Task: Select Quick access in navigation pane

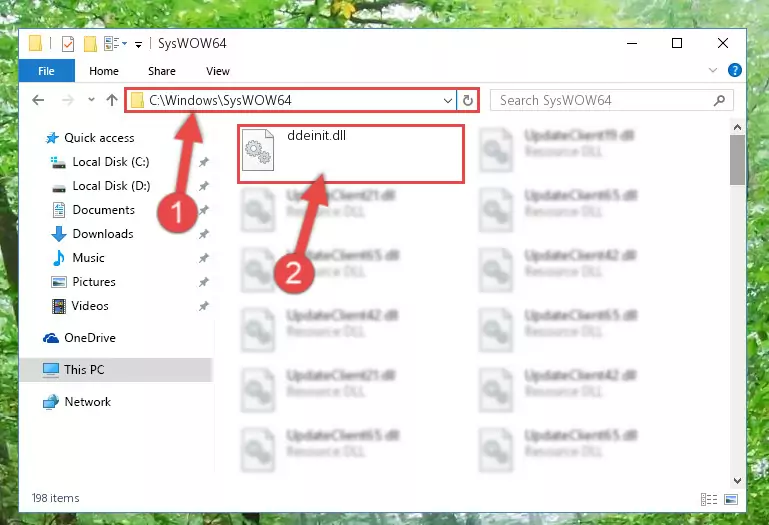Action: (x=99, y=138)
